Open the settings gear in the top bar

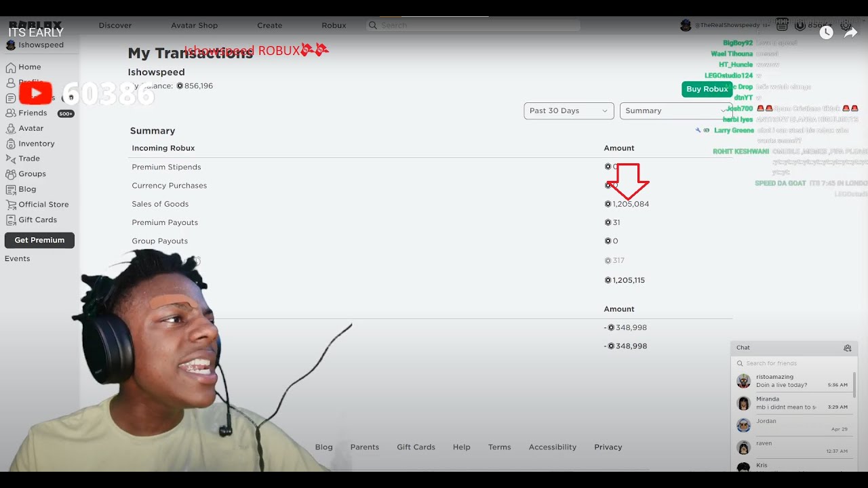tap(845, 25)
